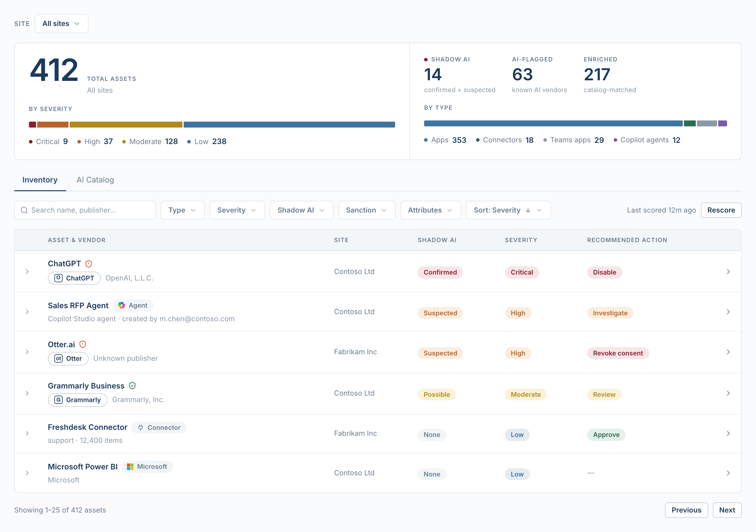Click the Rescore button
The image size is (756, 532).
point(721,210)
